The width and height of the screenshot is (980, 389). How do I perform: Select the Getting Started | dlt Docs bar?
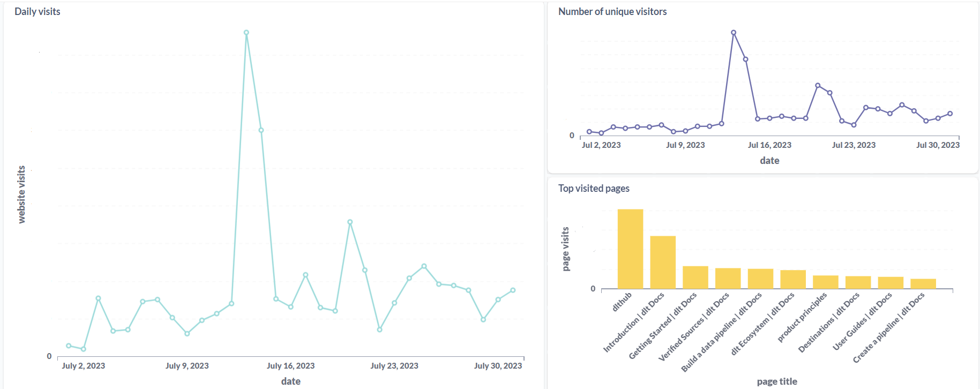tap(695, 277)
